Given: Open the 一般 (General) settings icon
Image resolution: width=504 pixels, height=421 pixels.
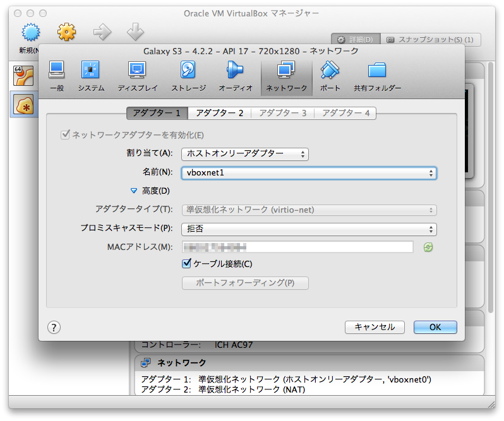Looking at the screenshot, I should coord(57,76).
